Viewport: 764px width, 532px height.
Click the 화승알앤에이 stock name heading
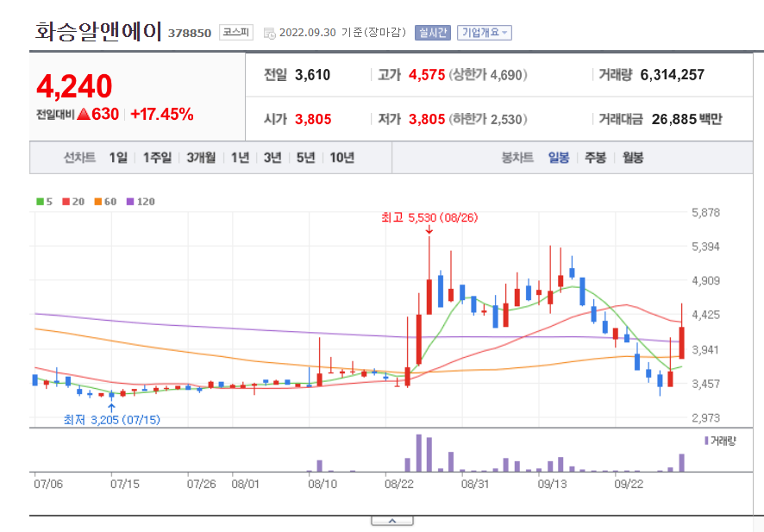pos(97,32)
